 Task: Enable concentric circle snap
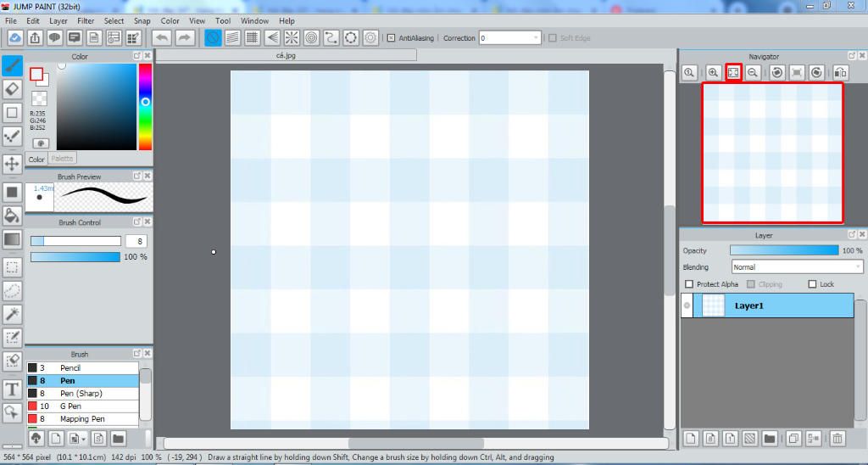click(312, 37)
